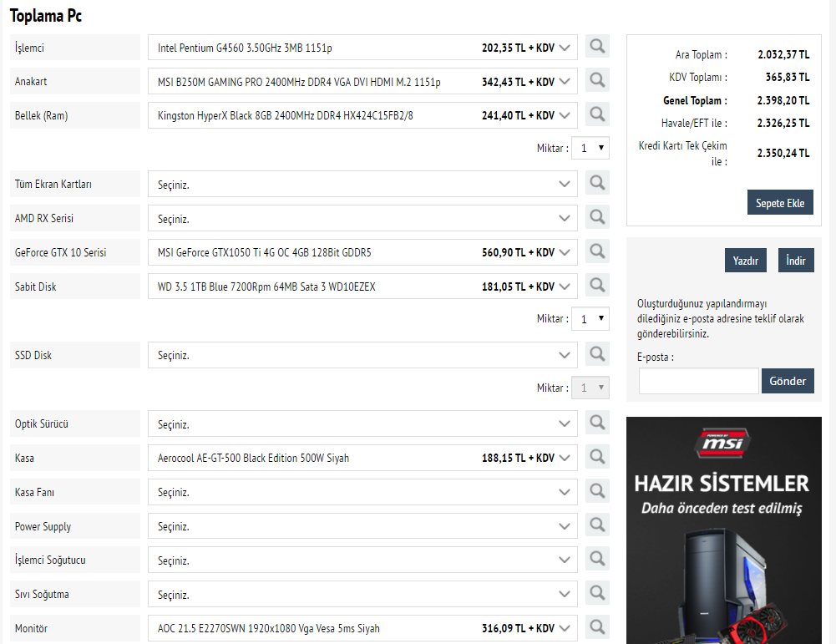Open Monitör dropdown showing AOC 21.5 E2270SWN
The image size is (836, 644).
(362, 628)
